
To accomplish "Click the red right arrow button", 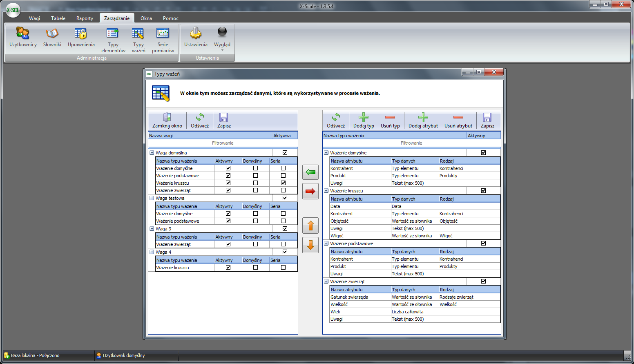I will pyautogui.click(x=310, y=191).
